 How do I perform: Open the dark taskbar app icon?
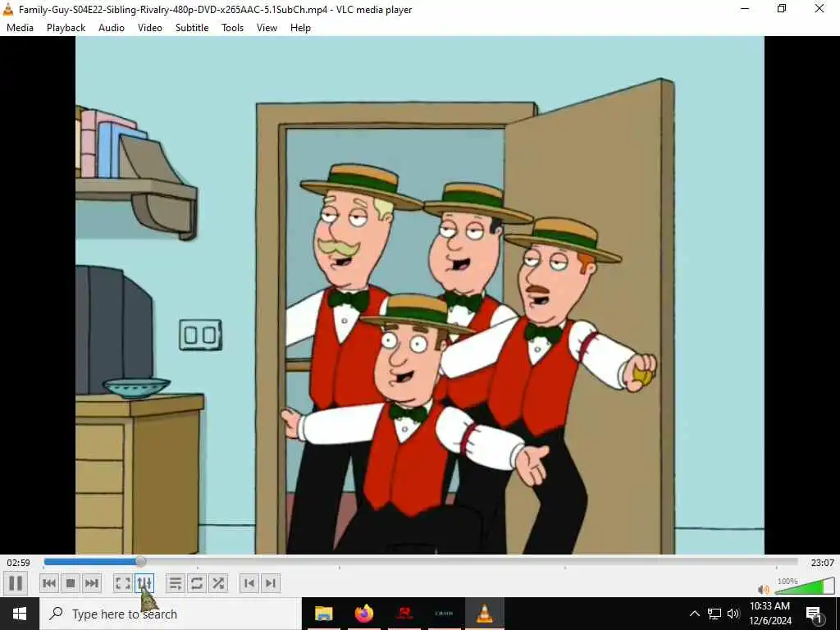[x=444, y=614]
